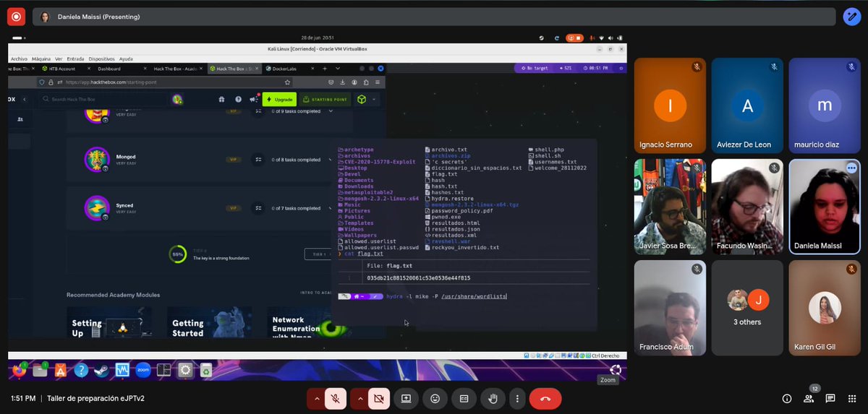Image resolution: width=868 pixels, height=414 pixels.
Task: Open Dispositivos menu in VirtualBox window
Action: 101,59
